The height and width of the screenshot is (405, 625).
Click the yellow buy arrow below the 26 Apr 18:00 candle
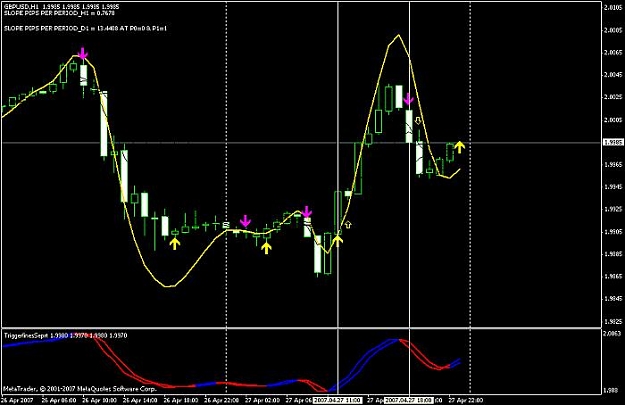(x=175, y=244)
